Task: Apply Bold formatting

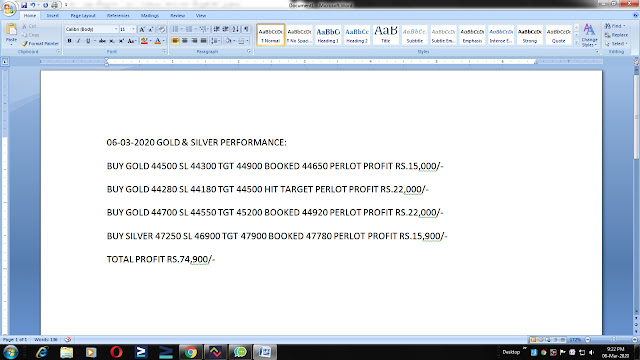Action: pos(69,41)
